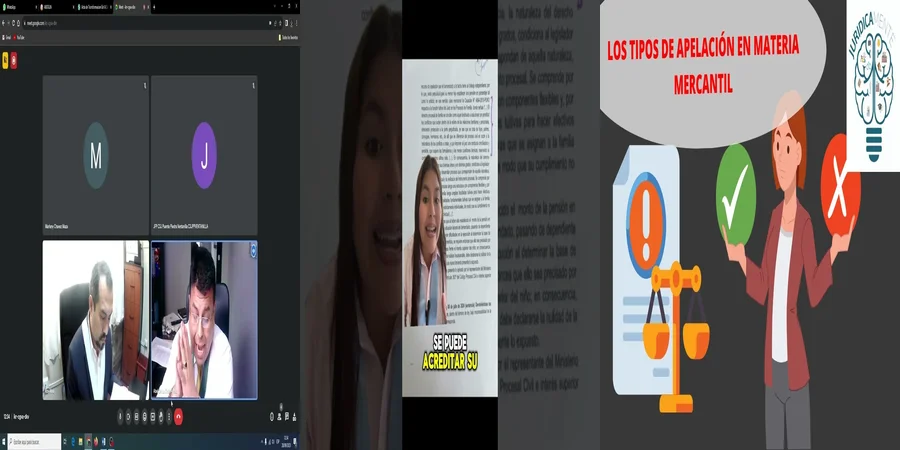Select video tile of man with glasses
Viewport: 900px width, 450px height.
[x=204, y=320]
